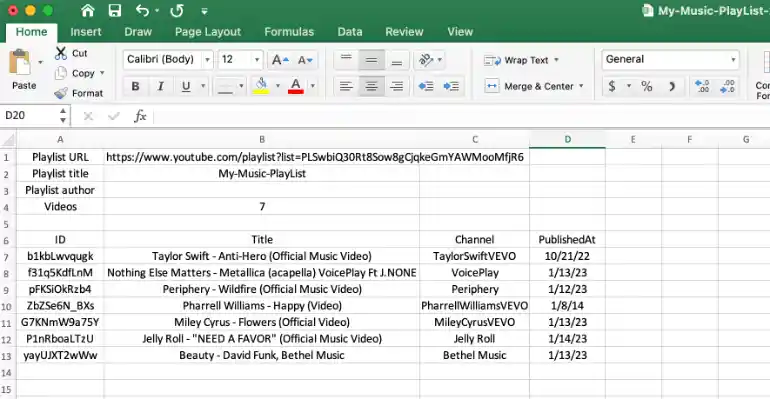Expand the Copy options arrow
Image resolution: width=770 pixels, height=399 pixels.
[x=102, y=73]
